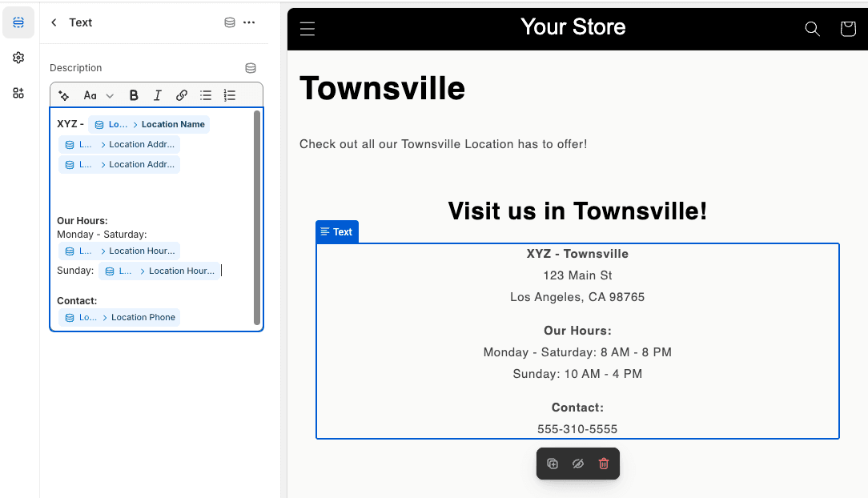Toggle bold formatting
The width and height of the screenshot is (868, 498).
(x=134, y=95)
